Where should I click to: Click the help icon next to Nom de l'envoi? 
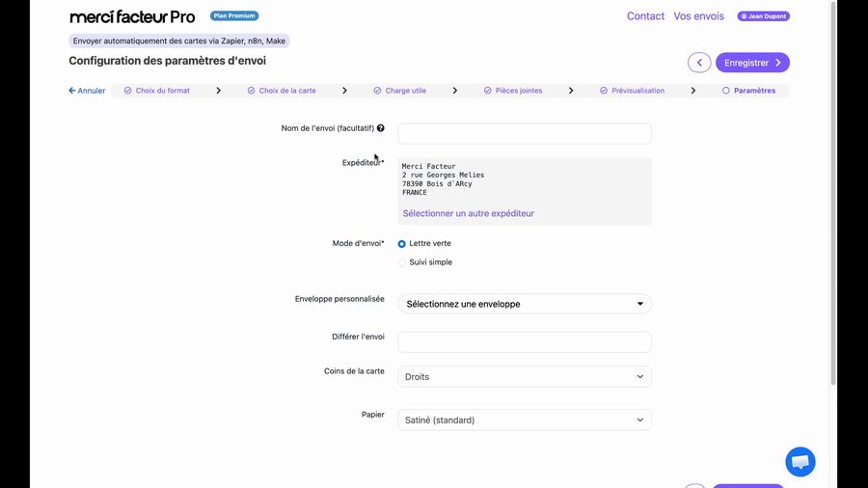pos(381,128)
